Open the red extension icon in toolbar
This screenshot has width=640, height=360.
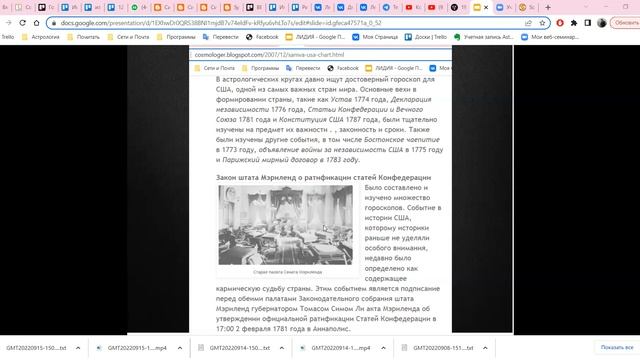tap(560, 23)
